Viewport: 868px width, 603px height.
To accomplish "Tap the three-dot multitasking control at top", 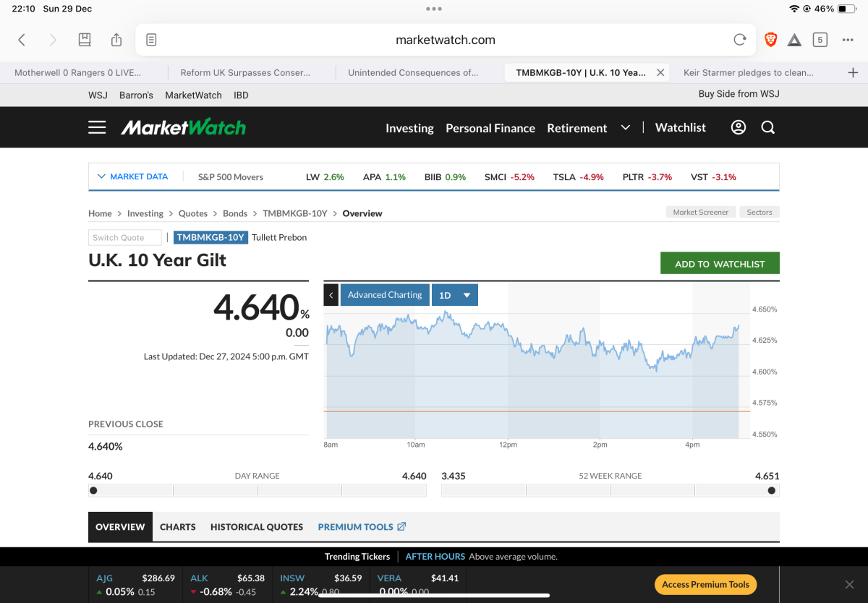I will (434, 9).
